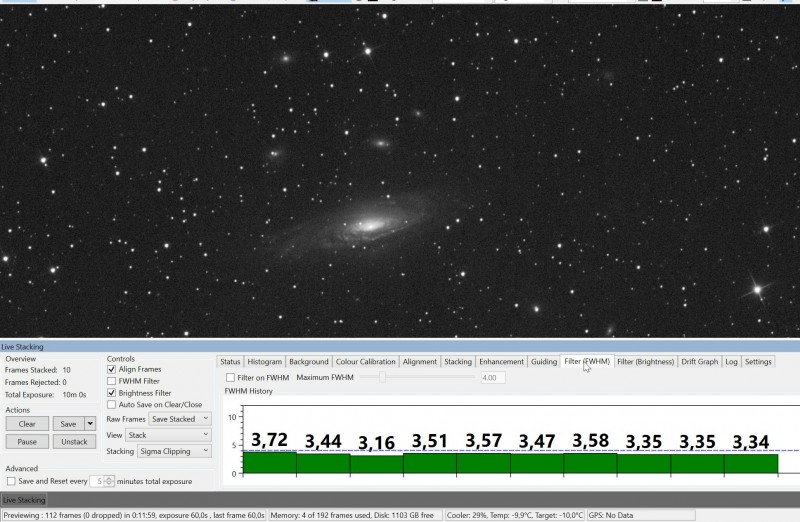Click the Memory and Disk status entry
This screenshot has width=800, height=522.
pyautogui.click(x=355, y=515)
